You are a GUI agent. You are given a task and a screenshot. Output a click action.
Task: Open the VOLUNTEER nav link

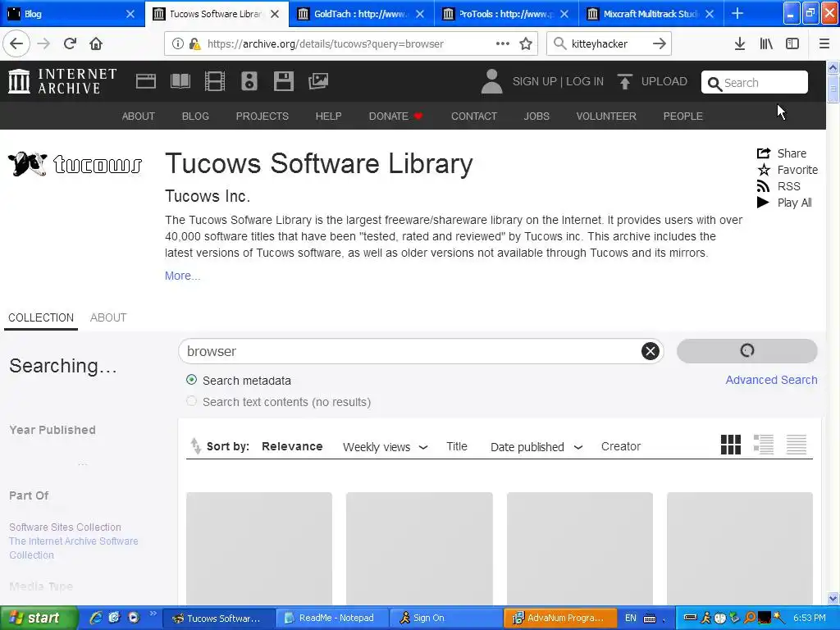pos(606,116)
